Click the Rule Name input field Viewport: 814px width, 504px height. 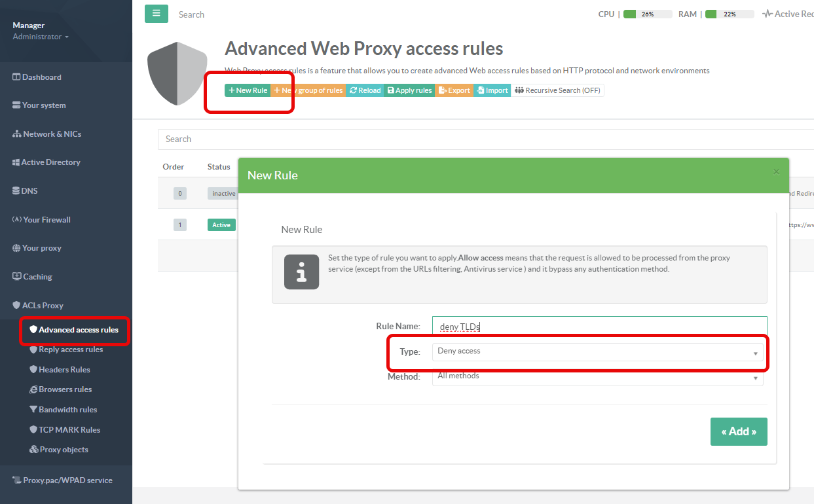tap(599, 326)
